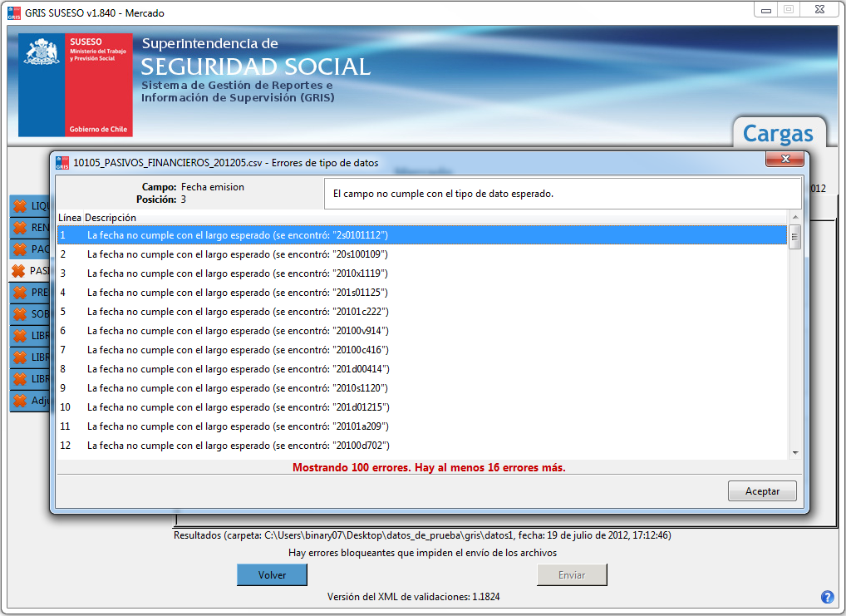Open the blue help question mark icon
The image size is (846, 616).
[827, 597]
